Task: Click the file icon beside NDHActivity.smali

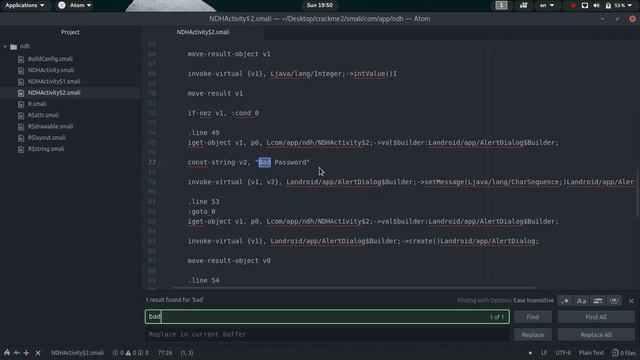Action: click(x=21, y=71)
